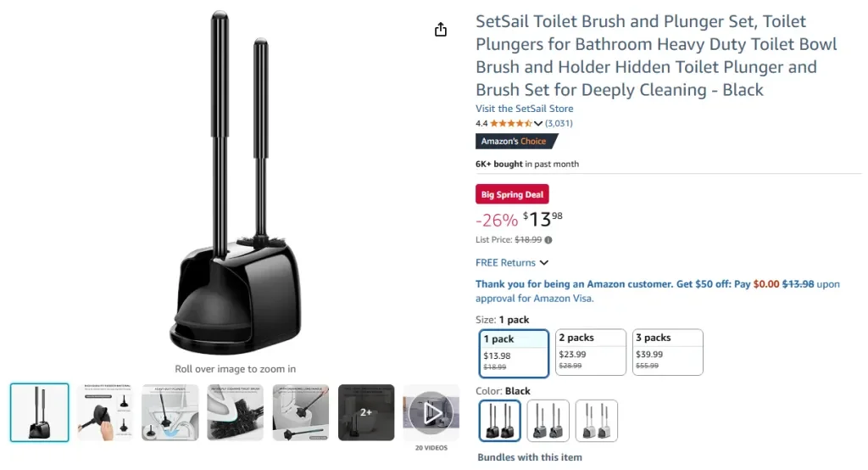The width and height of the screenshot is (868, 470).
Task: Open the 2+ more images thumbnail
Action: point(366,412)
